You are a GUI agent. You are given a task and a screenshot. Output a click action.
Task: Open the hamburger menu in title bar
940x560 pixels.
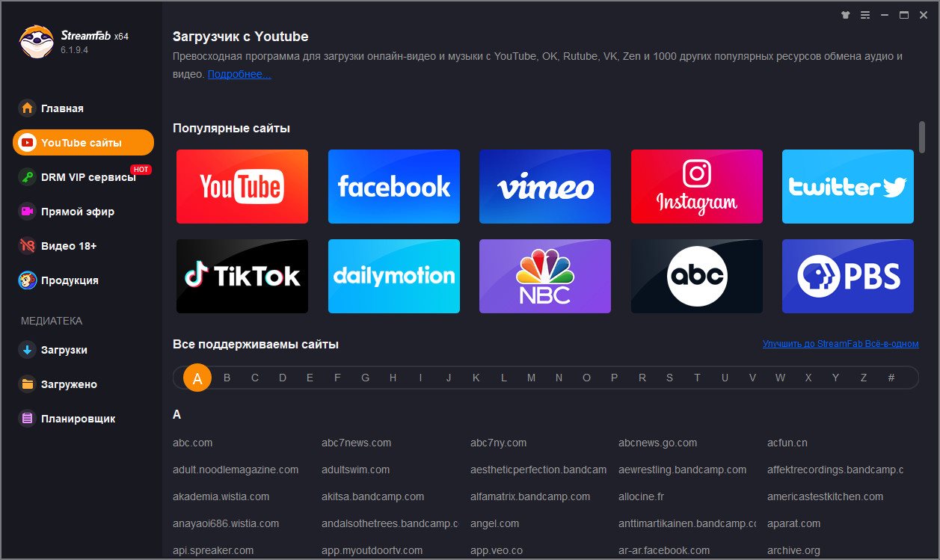click(865, 15)
